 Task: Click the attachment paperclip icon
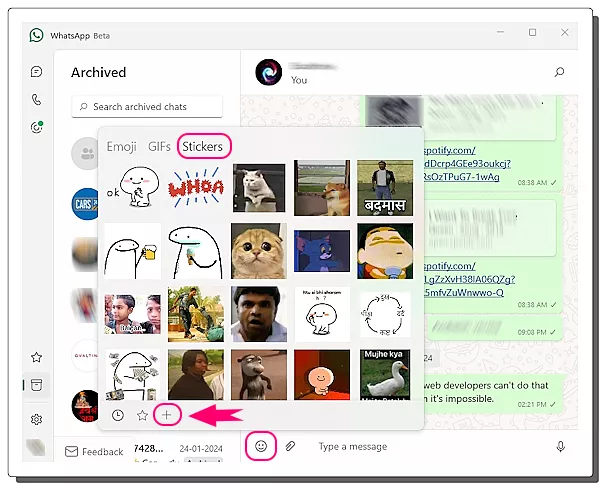(290, 446)
